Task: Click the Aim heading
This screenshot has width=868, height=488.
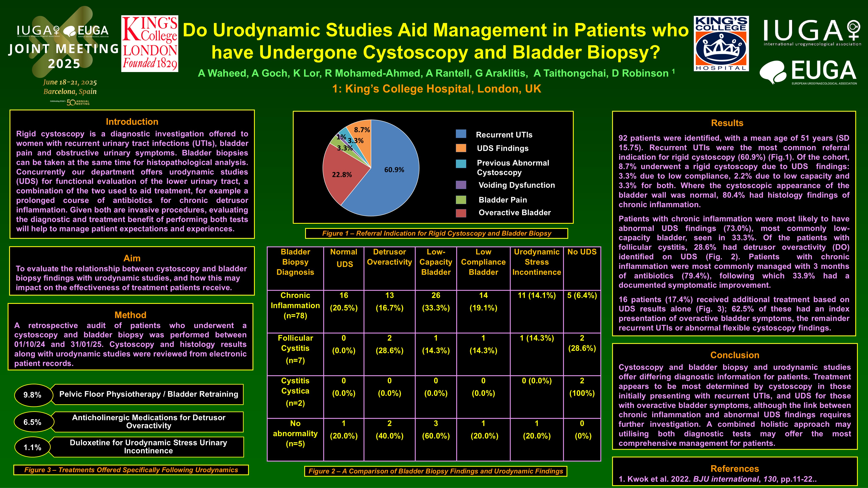Action: tap(132, 258)
